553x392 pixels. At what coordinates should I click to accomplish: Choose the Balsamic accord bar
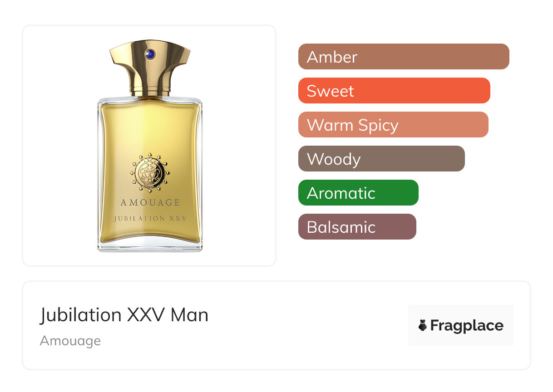tap(357, 227)
